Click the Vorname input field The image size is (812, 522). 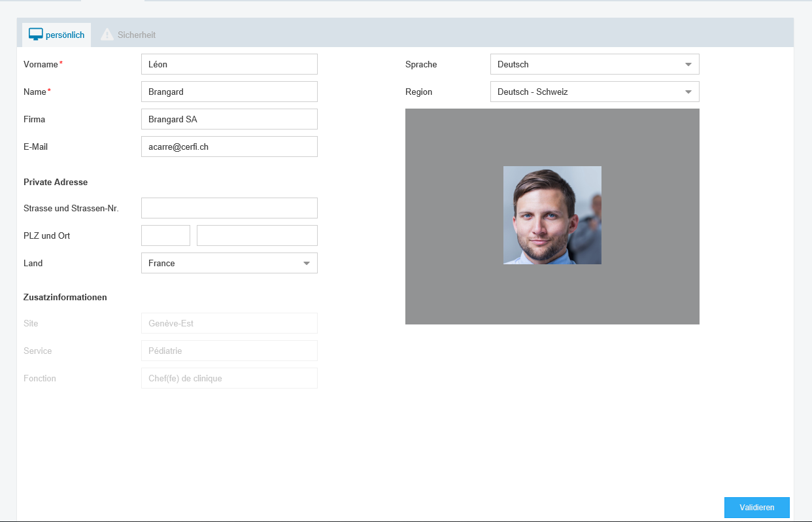(x=229, y=64)
